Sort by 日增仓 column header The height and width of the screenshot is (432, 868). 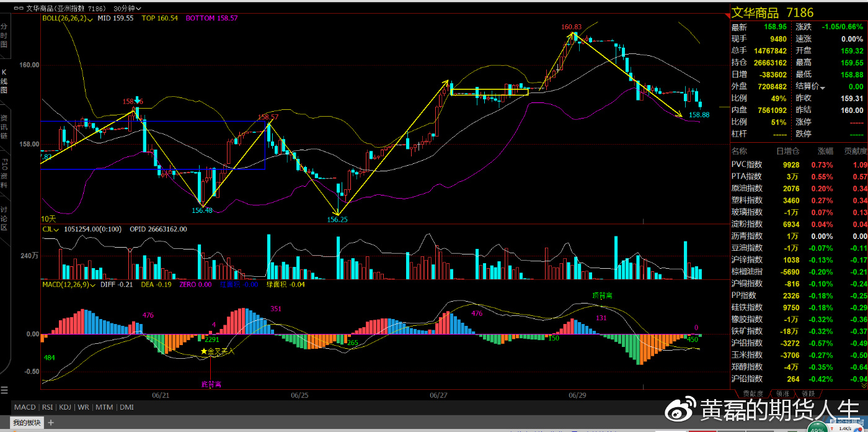(788, 151)
